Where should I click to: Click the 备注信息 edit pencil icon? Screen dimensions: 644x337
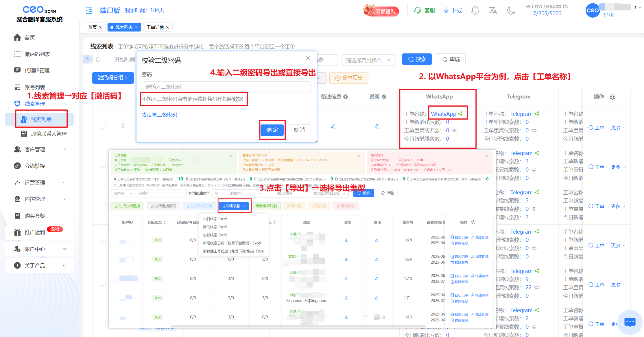point(333,126)
